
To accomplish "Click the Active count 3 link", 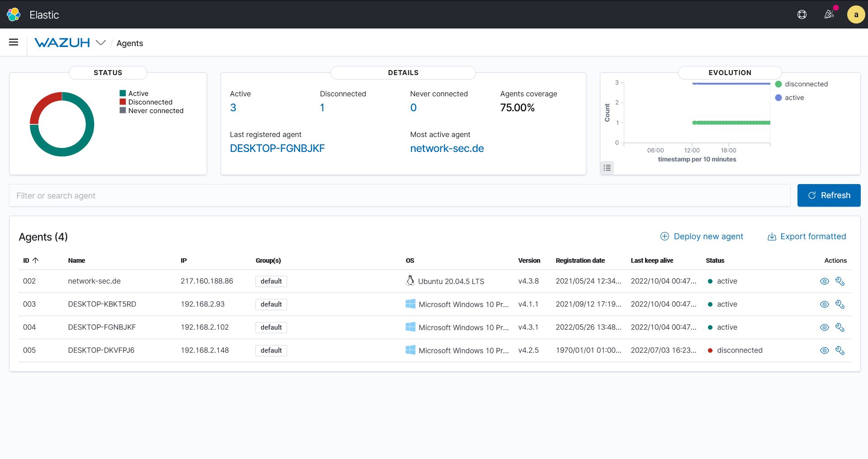I will pyautogui.click(x=233, y=108).
